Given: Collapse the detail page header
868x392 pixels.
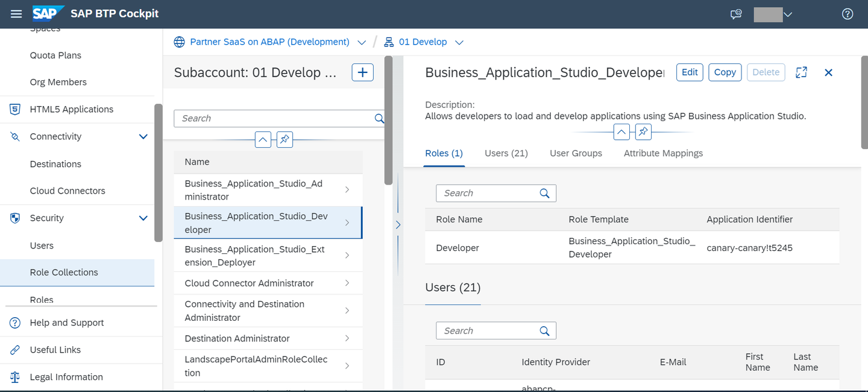Looking at the screenshot, I should pyautogui.click(x=621, y=131).
